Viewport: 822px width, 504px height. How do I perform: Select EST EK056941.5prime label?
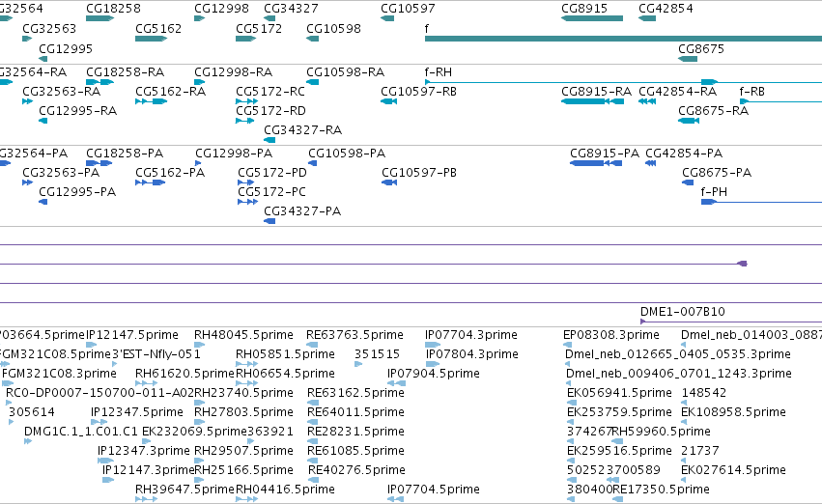pyautogui.click(x=620, y=393)
